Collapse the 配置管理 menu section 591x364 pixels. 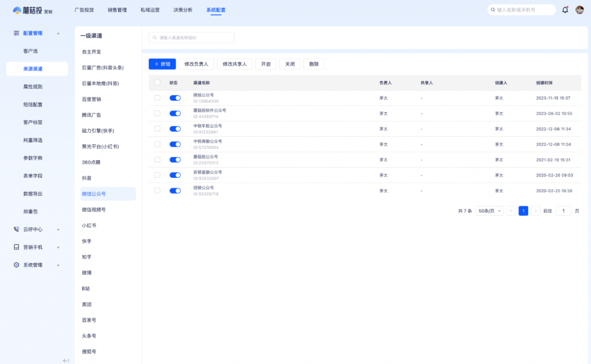point(58,33)
